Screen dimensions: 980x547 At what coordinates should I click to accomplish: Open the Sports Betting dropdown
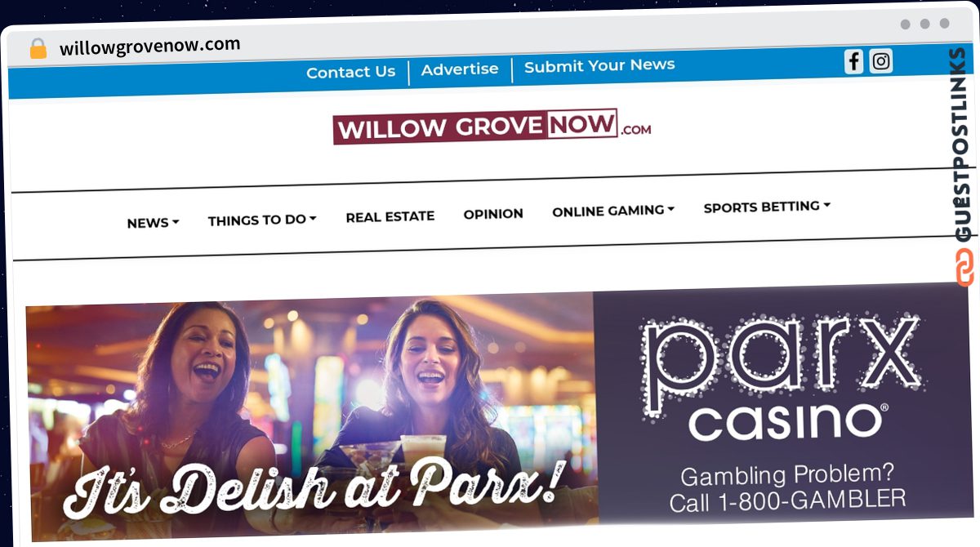click(767, 207)
